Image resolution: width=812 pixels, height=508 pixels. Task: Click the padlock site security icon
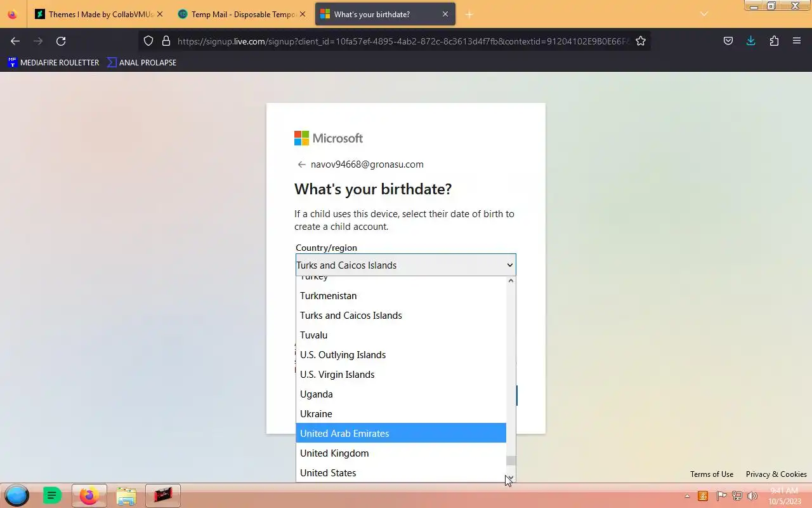point(166,41)
